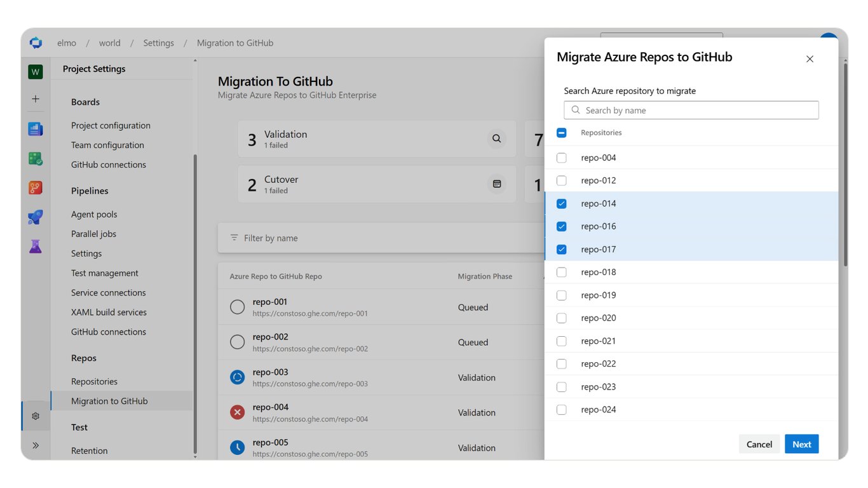Click the Cancel button
The image size is (868, 488).
click(x=759, y=444)
